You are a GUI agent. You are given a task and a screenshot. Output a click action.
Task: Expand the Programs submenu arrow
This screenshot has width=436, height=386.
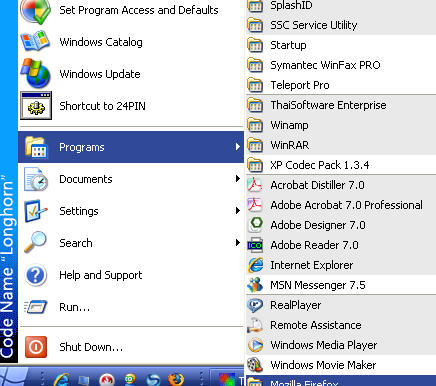[x=237, y=147]
